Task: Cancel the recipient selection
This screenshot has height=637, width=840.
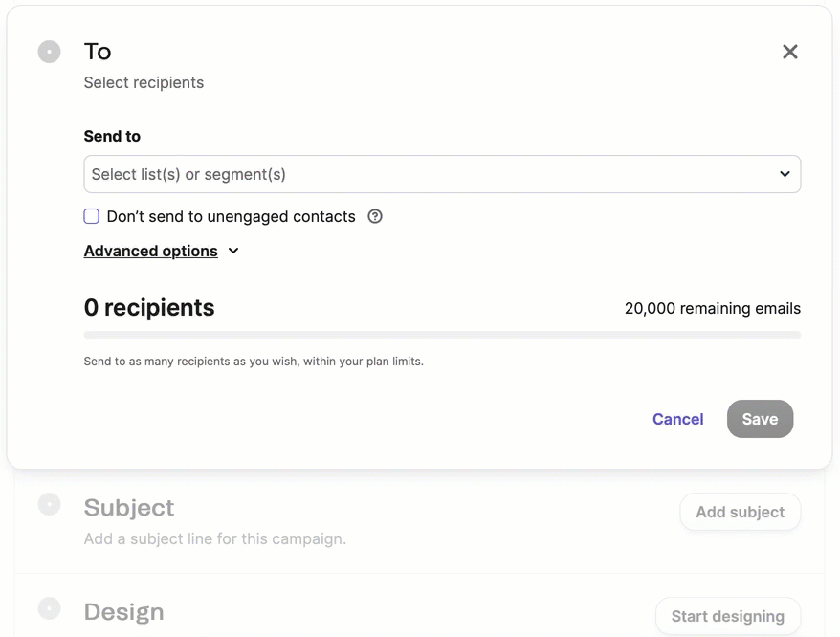Action: tap(677, 419)
